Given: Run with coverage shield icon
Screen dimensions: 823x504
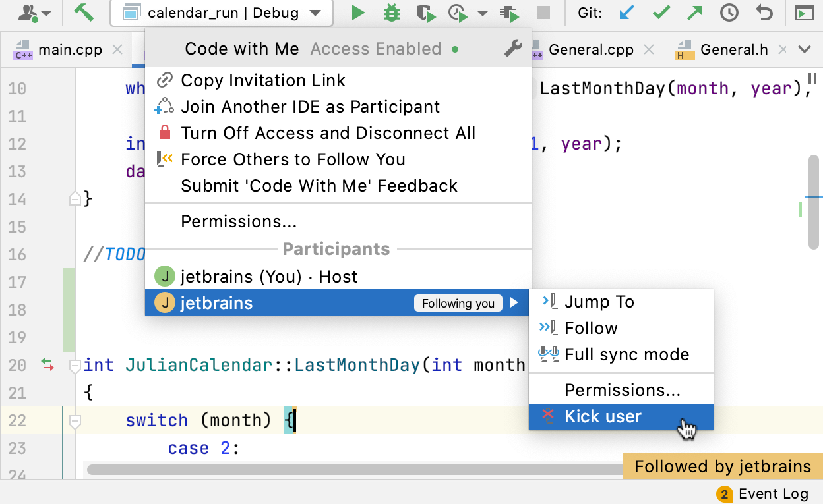Looking at the screenshot, I should pyautogui.click(x=425, y=13).
